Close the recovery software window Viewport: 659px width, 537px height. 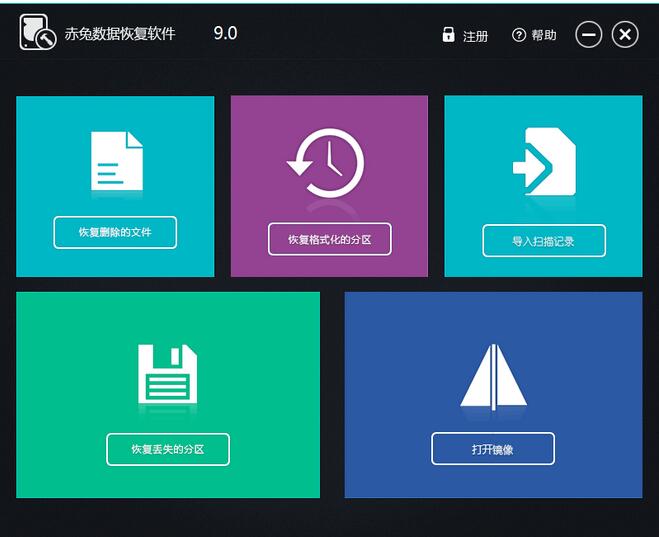pos(625,34)
